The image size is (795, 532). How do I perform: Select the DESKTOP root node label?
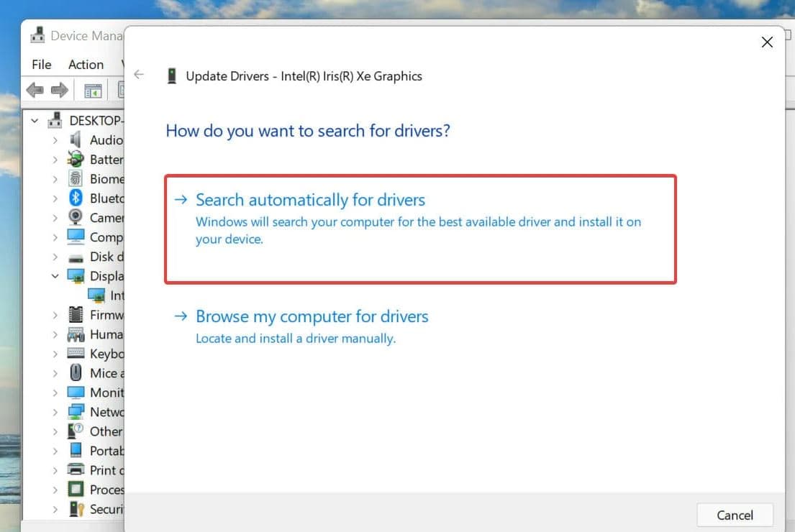96,121
